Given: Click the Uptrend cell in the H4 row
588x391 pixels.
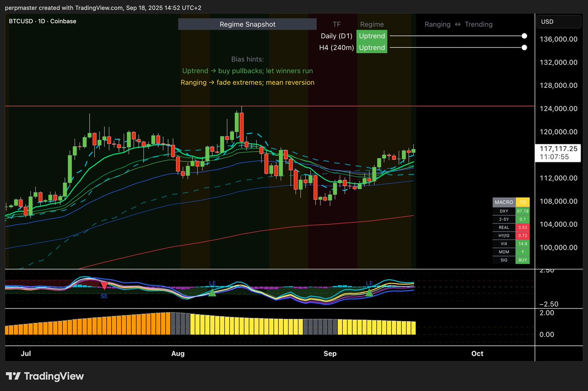Looking at the screenshot, I should tap(372, 48).
